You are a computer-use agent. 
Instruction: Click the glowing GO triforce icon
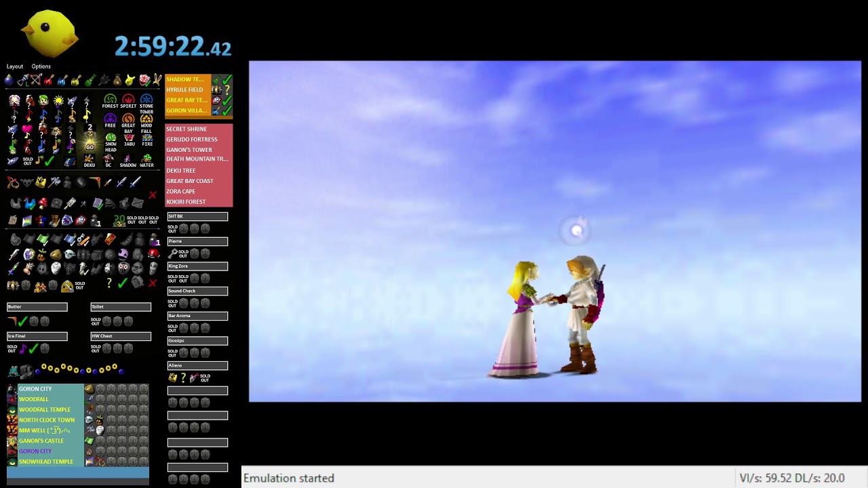pyautogui.click(x=90, y=143)
